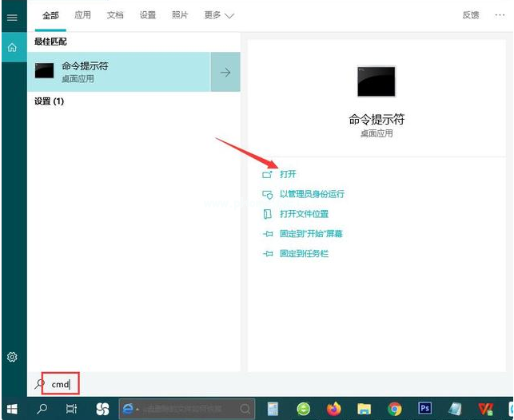The image size is (514, 420).
Task: Click the large Command Prompt preview icon
Action: coord(376,81)
